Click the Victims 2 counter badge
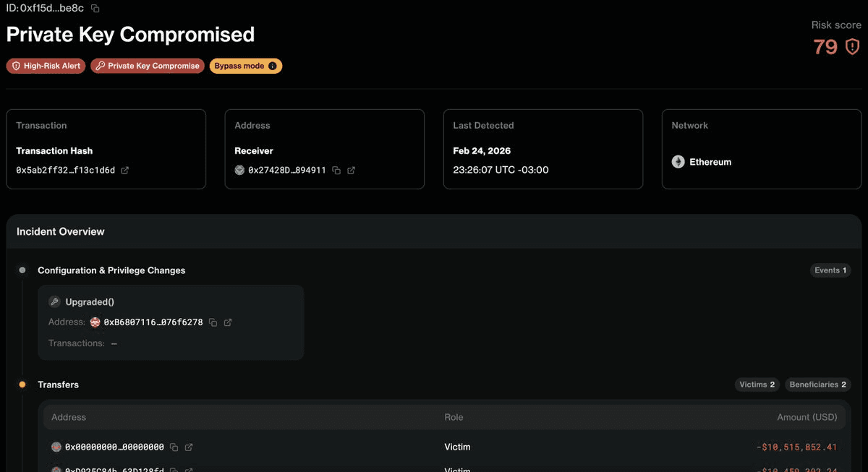The image size is (868, 472). [757, 385]
